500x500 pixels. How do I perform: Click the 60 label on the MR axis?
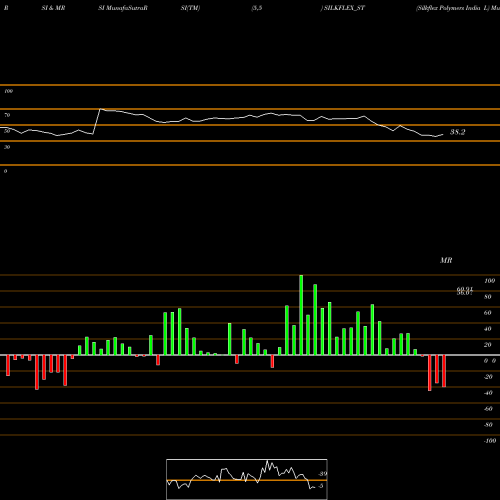click(488, 313)
